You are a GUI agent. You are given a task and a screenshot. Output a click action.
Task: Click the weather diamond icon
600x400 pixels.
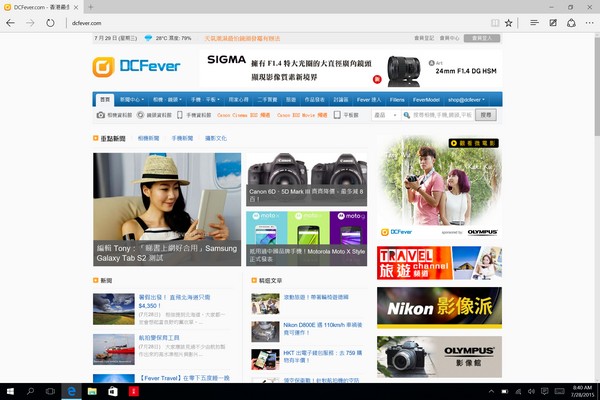[148, 38]
